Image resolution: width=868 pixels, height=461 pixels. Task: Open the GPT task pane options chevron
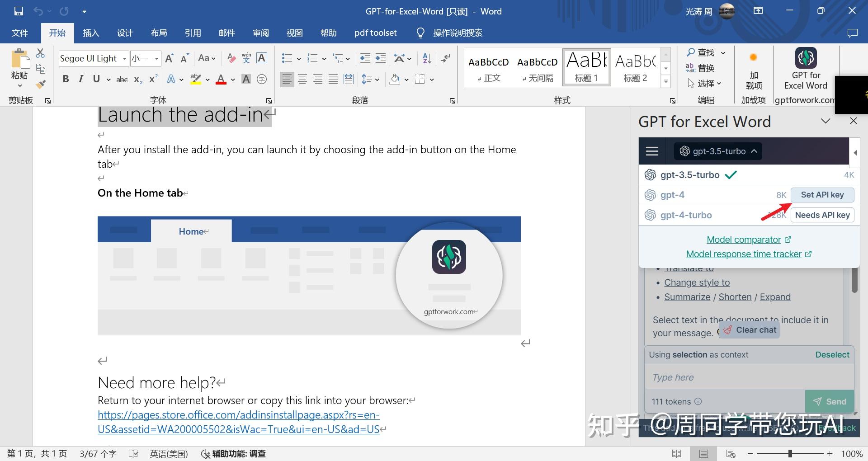(x=826, y=121)
